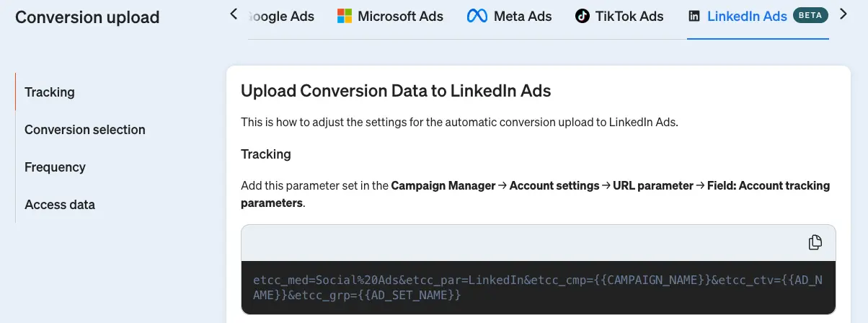Viewport: 868px width, 323px height.
Task: Jump to the Tracking sidebar section
Action: (x=50, y=92)
